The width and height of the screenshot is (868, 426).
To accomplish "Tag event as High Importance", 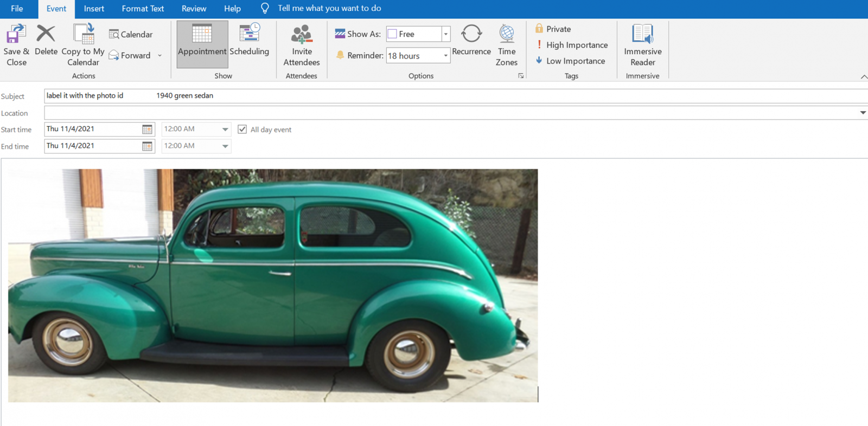I will [572, 45].
